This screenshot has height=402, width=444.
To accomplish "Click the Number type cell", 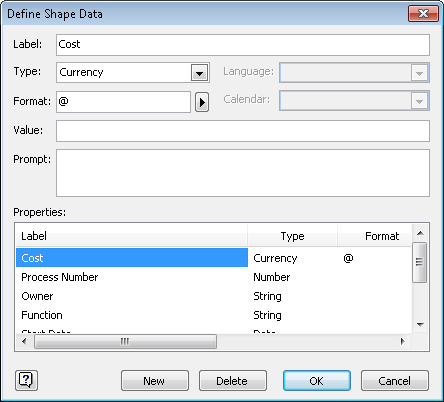I will 272,277.
